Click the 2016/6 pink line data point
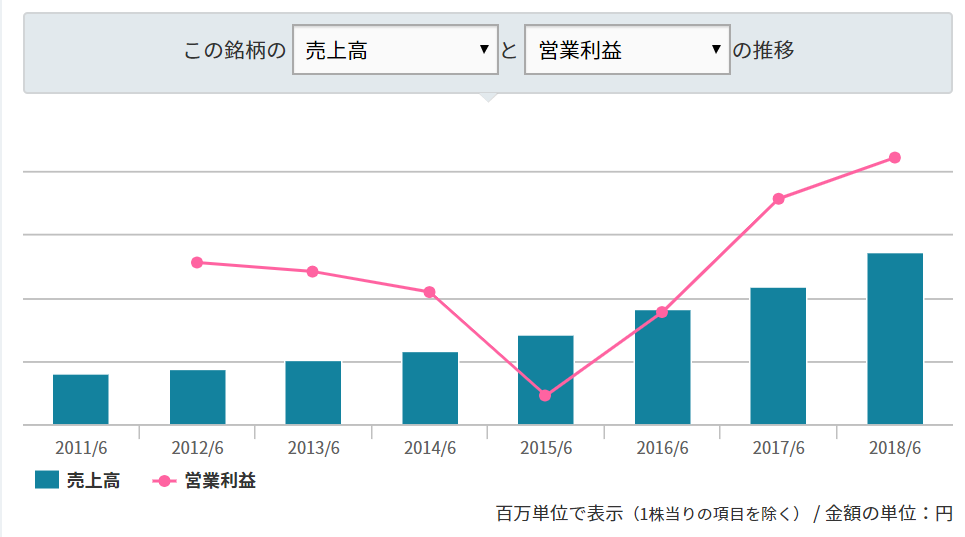 [662, 312]
